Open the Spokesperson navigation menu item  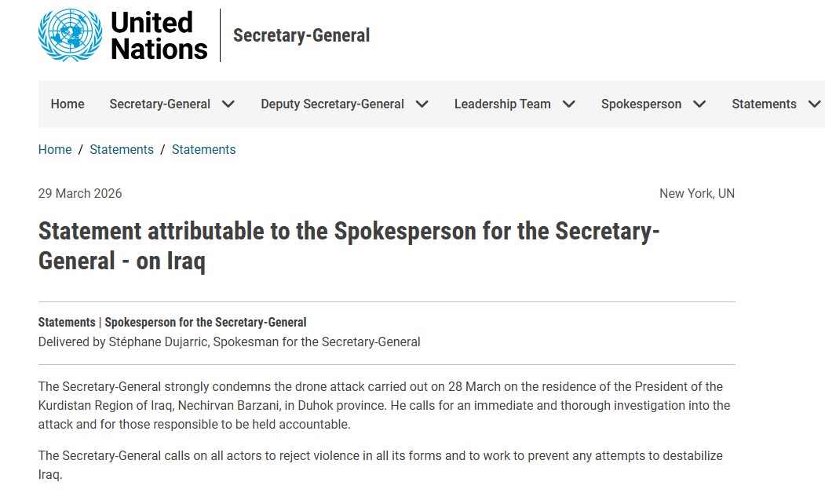tap(641, 104)
